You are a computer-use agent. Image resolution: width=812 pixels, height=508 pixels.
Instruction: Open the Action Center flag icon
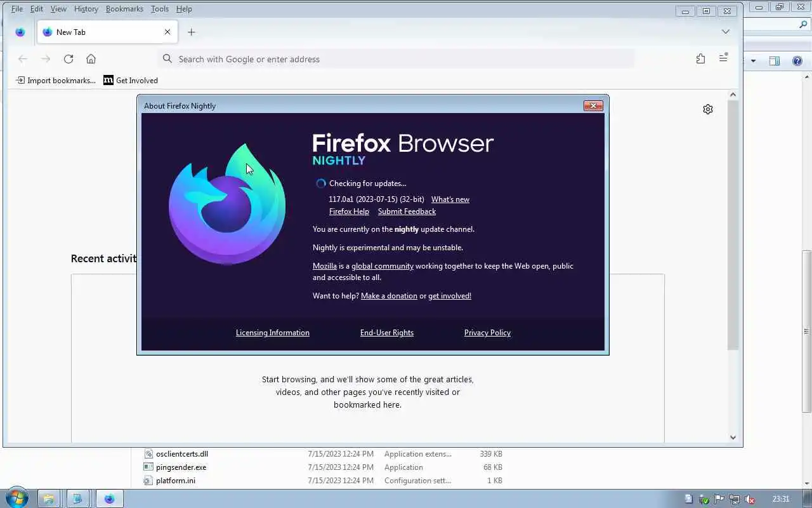719,499
